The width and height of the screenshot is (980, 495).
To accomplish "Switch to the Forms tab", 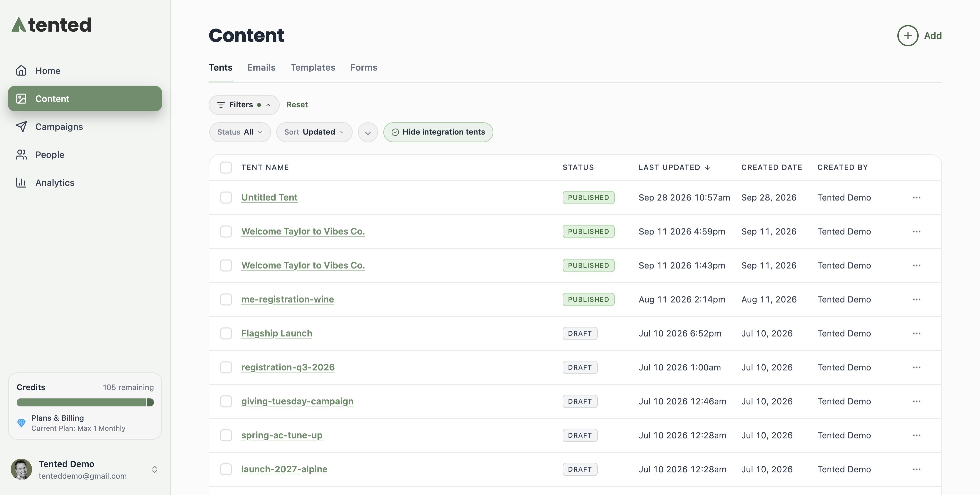I will (363, 67).
